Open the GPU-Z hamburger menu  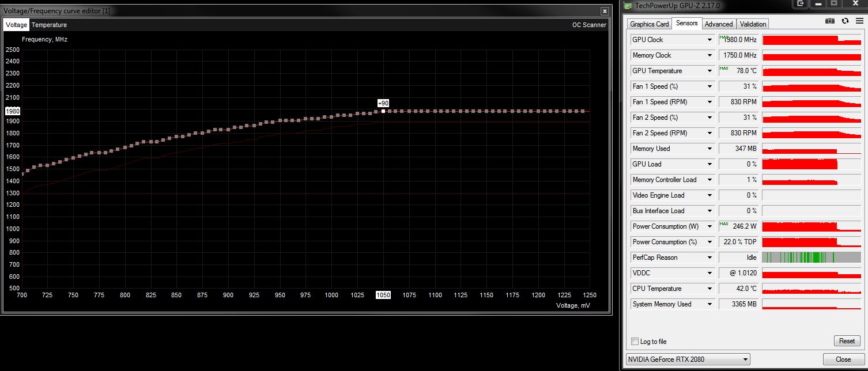[x=859, y=21]
